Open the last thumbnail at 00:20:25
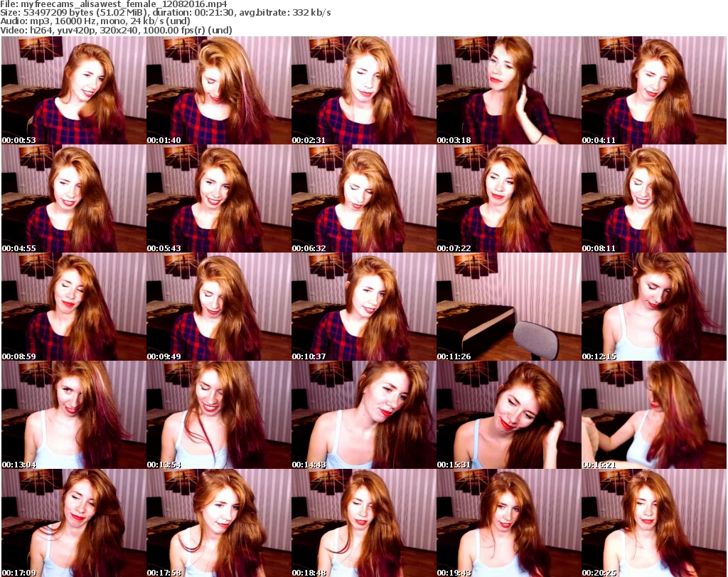 654,523
